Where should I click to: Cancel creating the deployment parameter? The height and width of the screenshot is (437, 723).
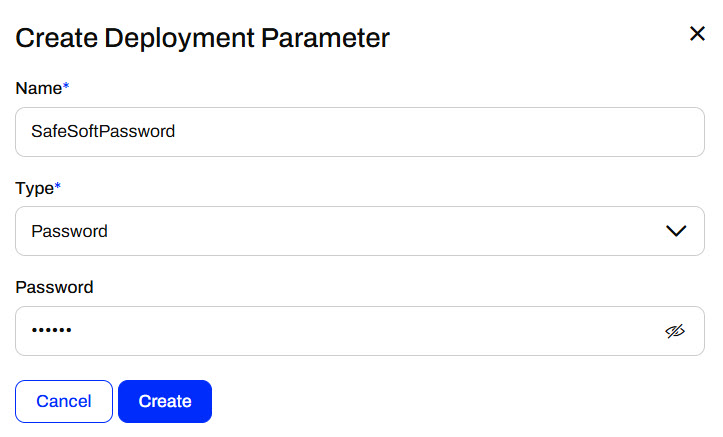(64, 401)
